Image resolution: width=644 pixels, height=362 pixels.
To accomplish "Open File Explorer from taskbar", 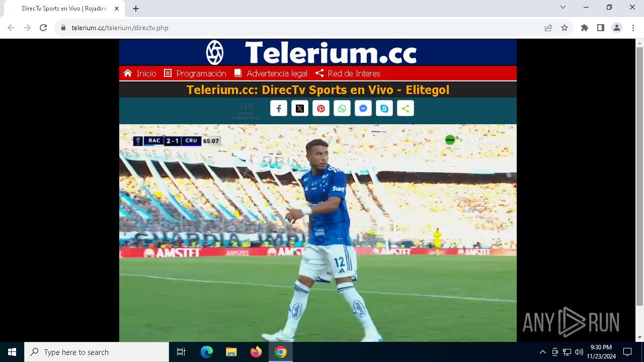I will (231, 352).
